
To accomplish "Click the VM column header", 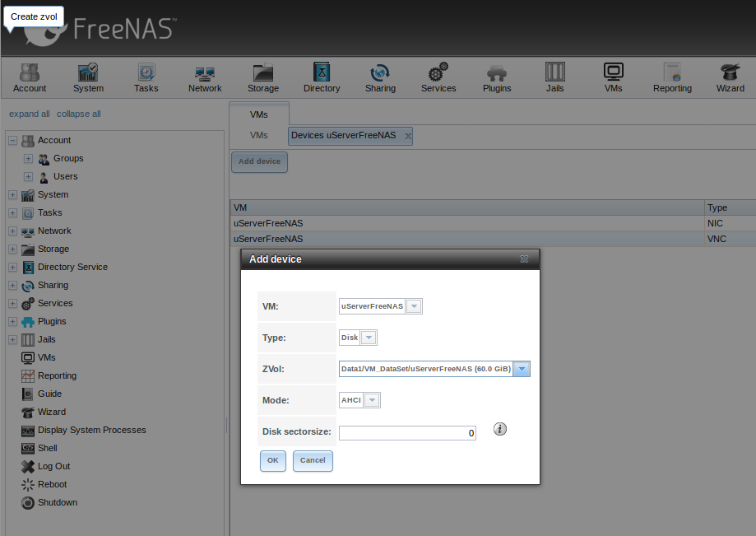I will coord(466,208).
